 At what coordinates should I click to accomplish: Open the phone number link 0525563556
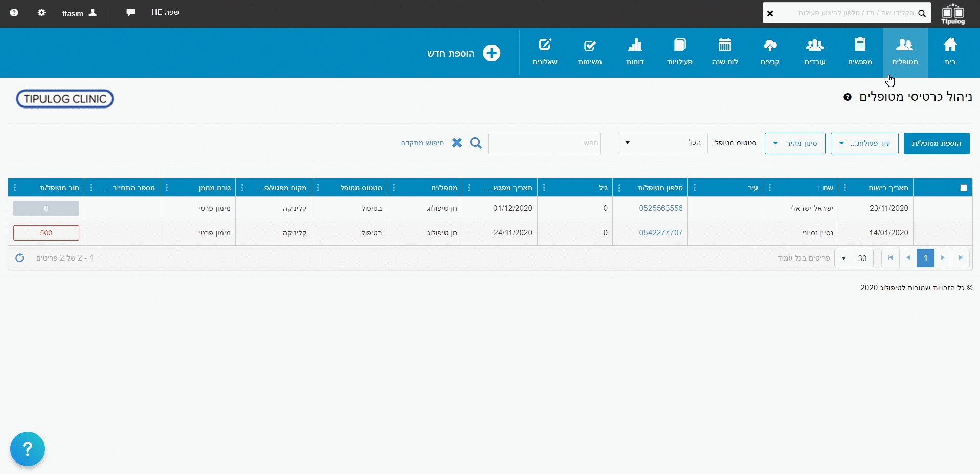[x=660, y=208]
